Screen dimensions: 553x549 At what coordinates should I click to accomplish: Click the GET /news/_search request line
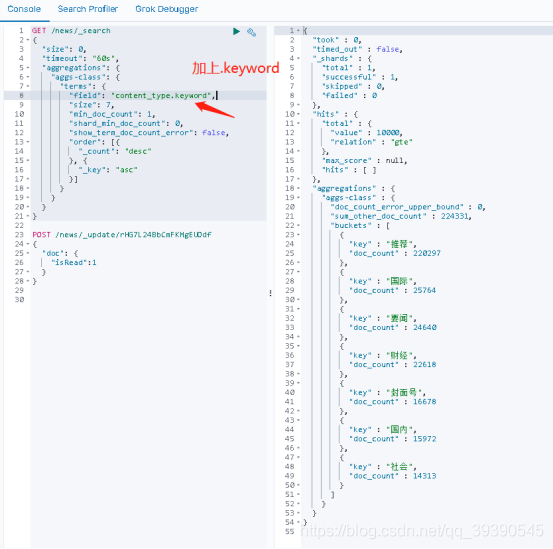click(71, 31)
